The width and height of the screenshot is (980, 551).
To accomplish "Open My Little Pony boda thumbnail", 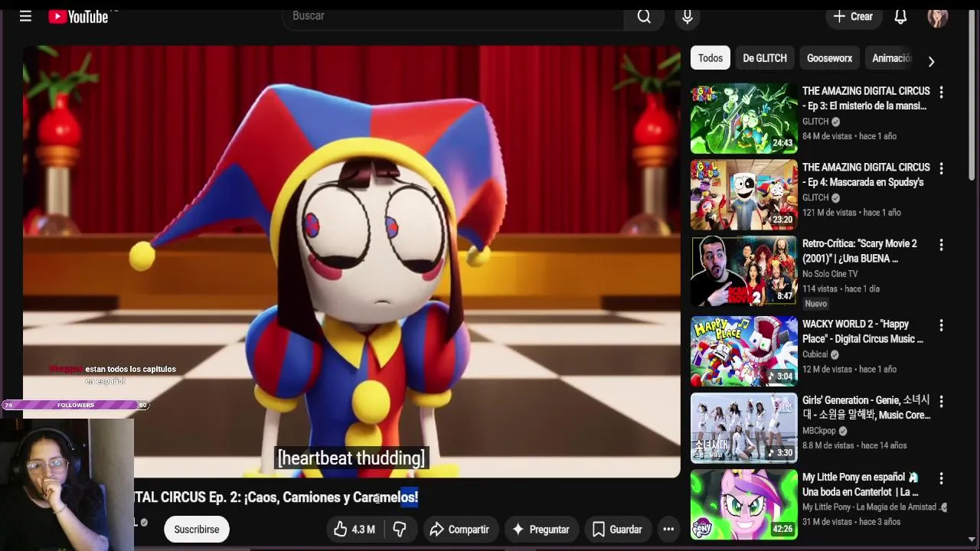I will [744, 505].
